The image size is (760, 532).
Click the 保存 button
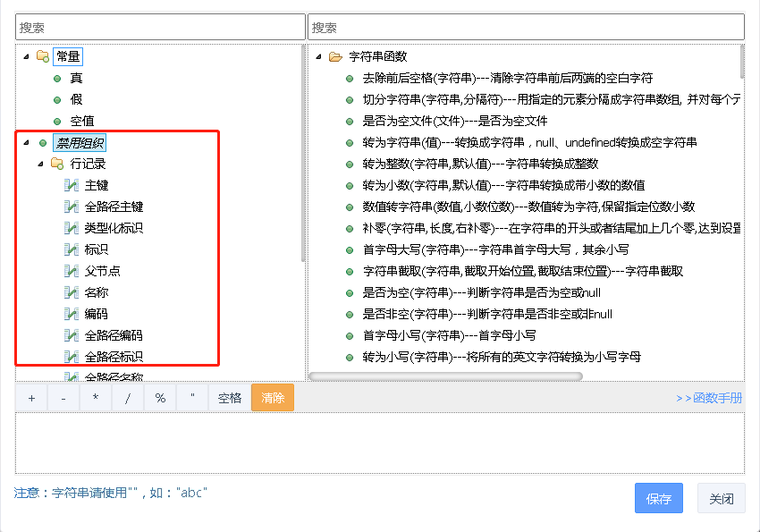(x=659, y=499)
